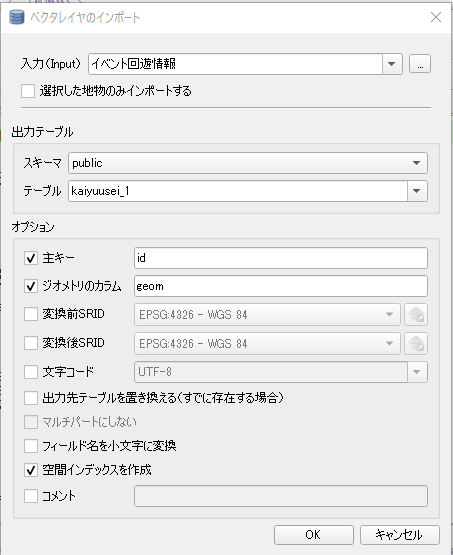Open CRS selector for 変換後SRID
This screenshot has width=453, height=555.
coord(416,343)
